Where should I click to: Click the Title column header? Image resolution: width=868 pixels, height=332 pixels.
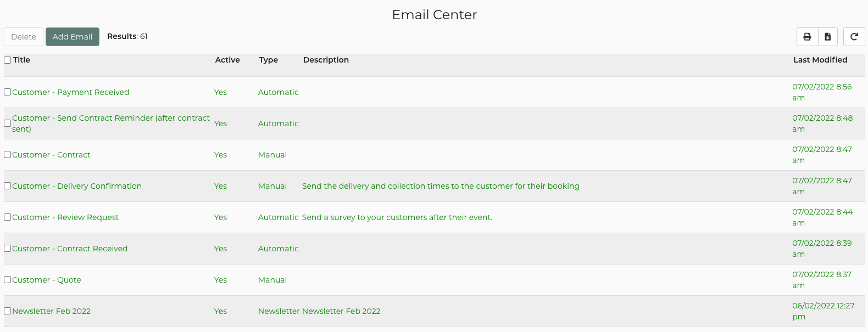(22, 60)
